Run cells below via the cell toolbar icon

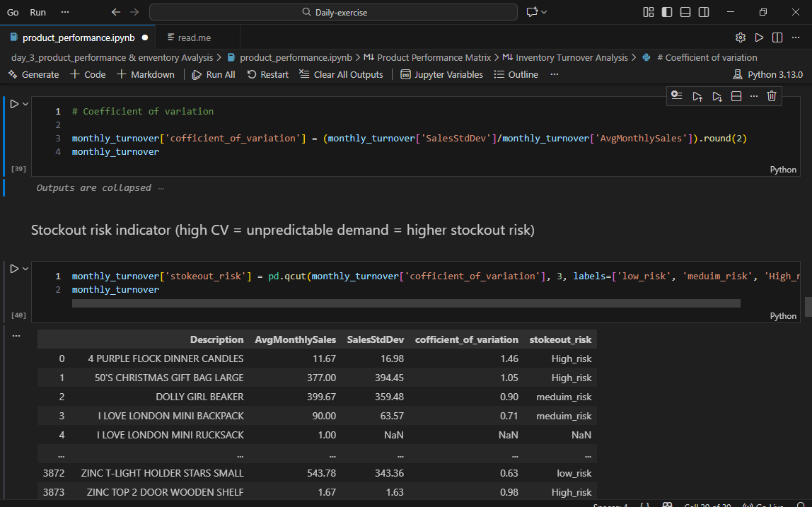click(x=717, y=95)
